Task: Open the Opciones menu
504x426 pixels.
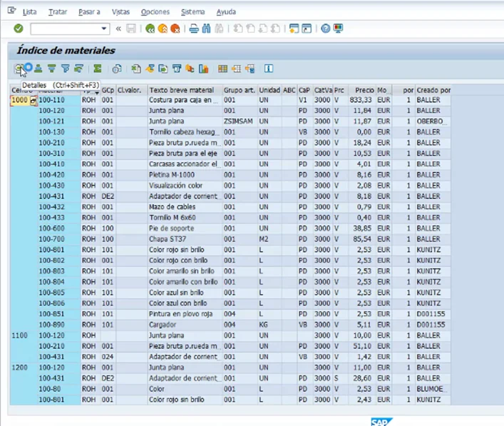Action: point(155,12)
